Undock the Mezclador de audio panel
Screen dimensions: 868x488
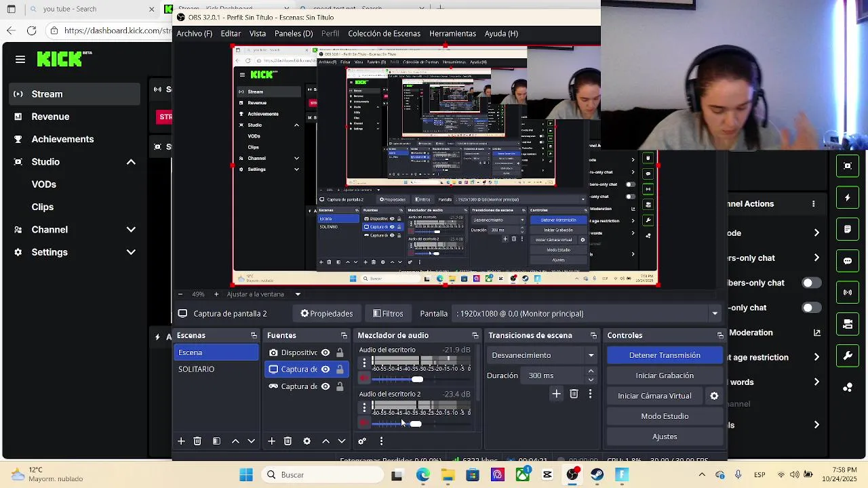[x=475, y=335]
